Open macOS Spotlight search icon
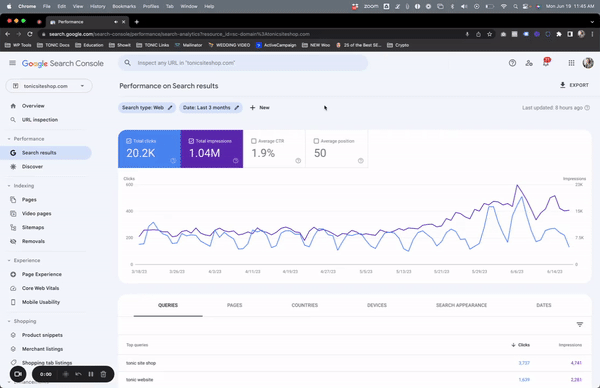The width and height of the screenshot is (600, 388). click(515, 6)
